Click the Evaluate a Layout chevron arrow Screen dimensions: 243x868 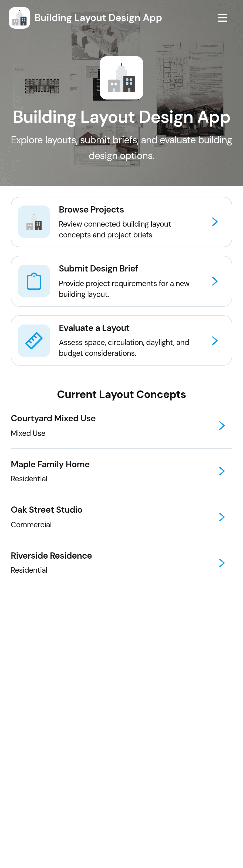215,341
